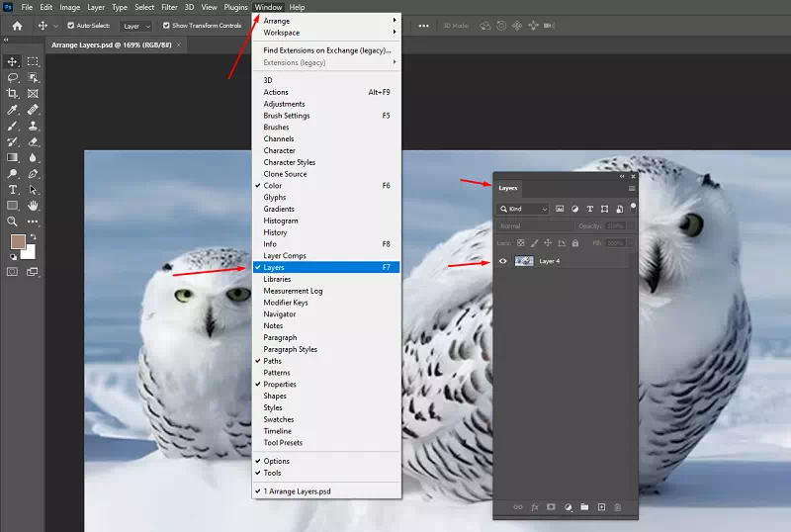The width and height of the screenshot is (791, 532).
Task: Switch layer filtering on or off
Action: [633, 208]
